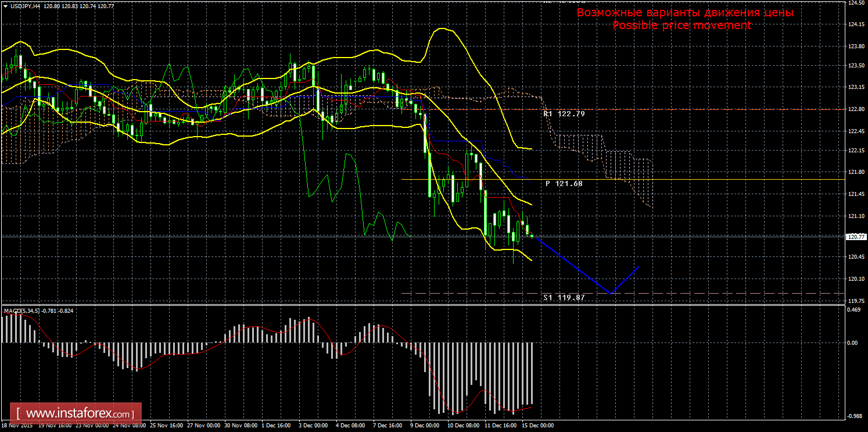
Task: Click the "10 Dec 08:00" time axis label
Action: click(x=463, y=426)
